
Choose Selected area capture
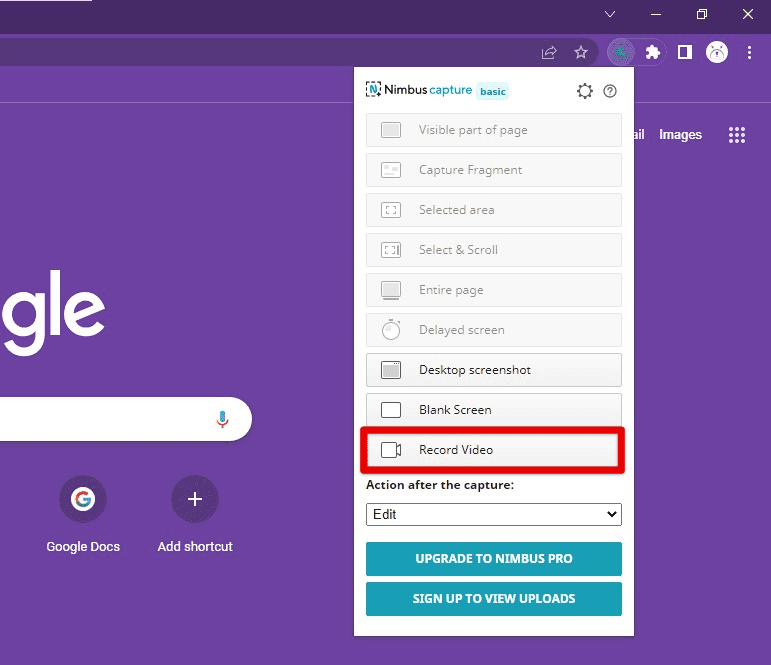click(494, 210)
